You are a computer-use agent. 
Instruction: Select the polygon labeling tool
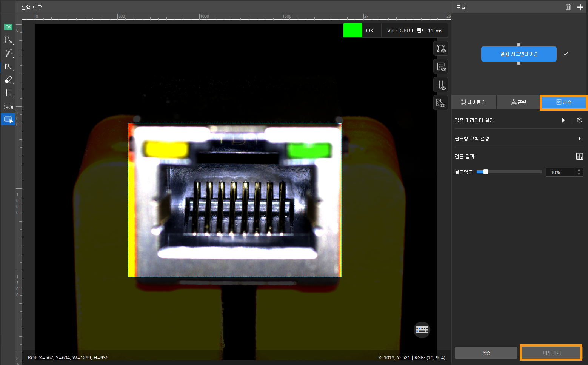[x=8, y=40]
